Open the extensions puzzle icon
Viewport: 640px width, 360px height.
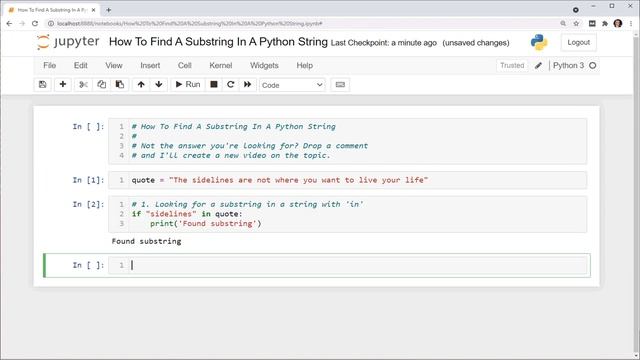click(x=604, y=24)
